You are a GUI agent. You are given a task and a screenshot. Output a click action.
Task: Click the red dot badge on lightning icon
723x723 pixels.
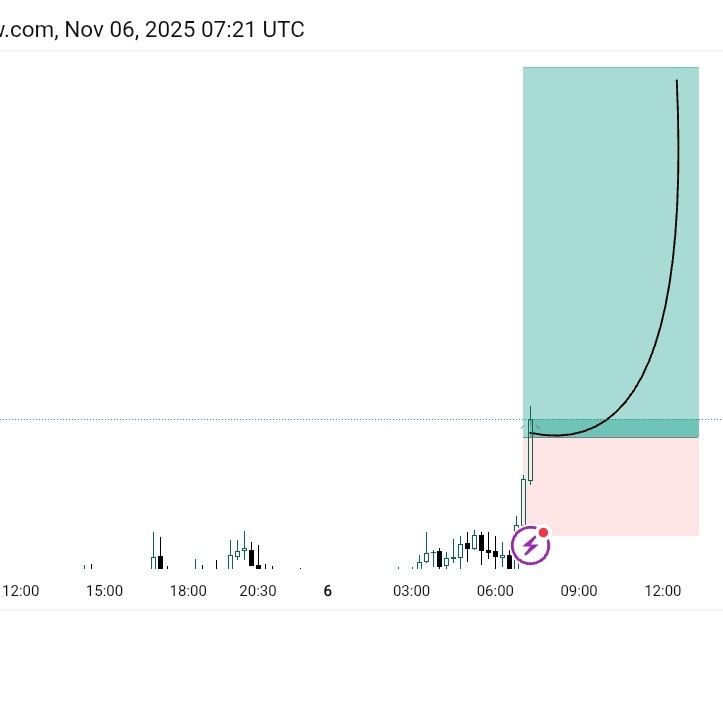pos(543,533)
